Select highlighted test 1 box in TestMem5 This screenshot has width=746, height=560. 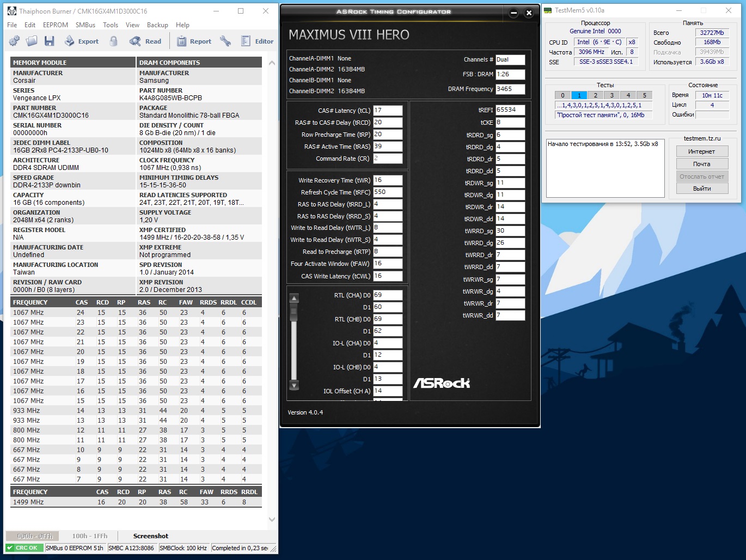pyautogui.click(x=579, y=95)
